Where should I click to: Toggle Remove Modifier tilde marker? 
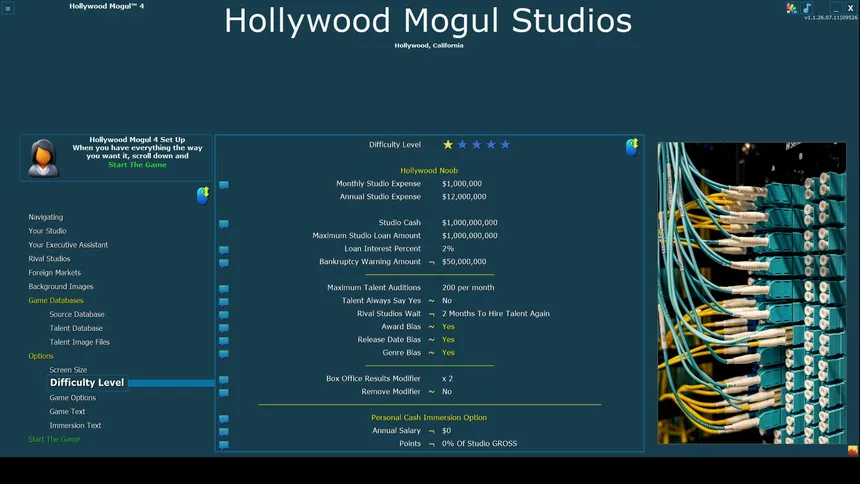[432, 392]
